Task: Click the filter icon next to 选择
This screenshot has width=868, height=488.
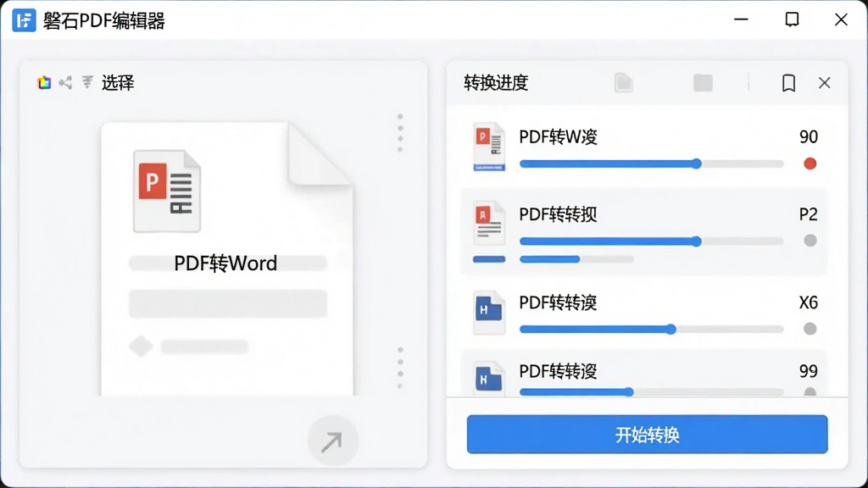Action: pyautogui.click(x=87, y=82)
